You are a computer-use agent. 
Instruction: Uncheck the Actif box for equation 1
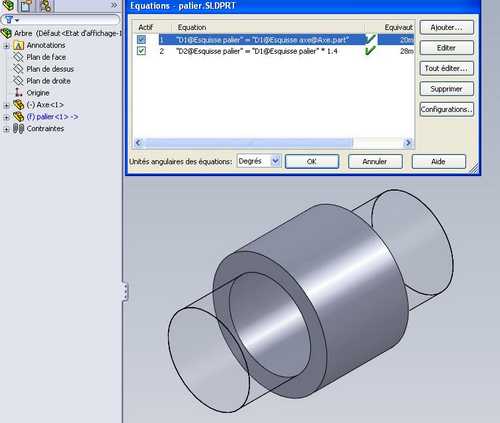click(x=141, y=40)
